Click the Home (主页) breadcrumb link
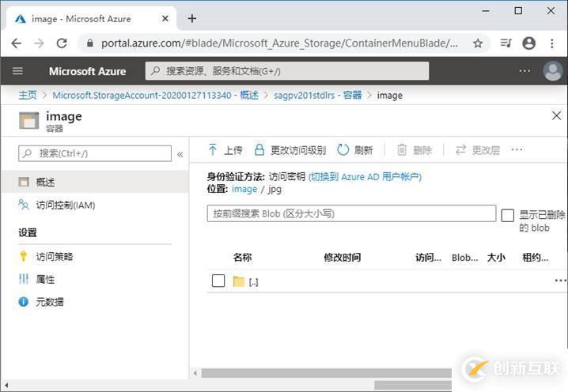The width and height of the screenshot is (568, 392). pos(28,95)
